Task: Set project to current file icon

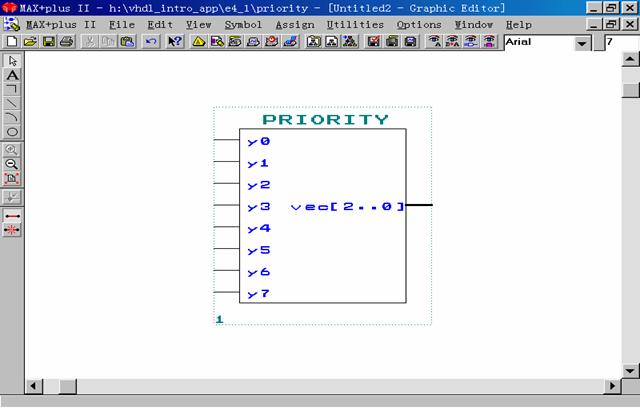Action: coord(331,41)
